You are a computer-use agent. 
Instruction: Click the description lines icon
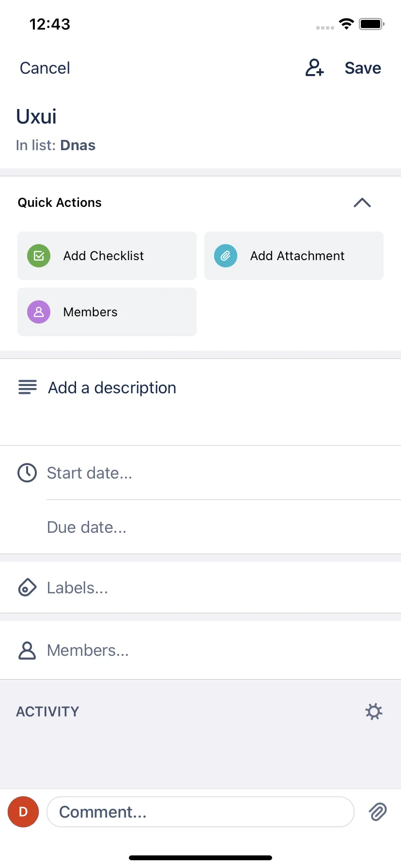[28, 387]
